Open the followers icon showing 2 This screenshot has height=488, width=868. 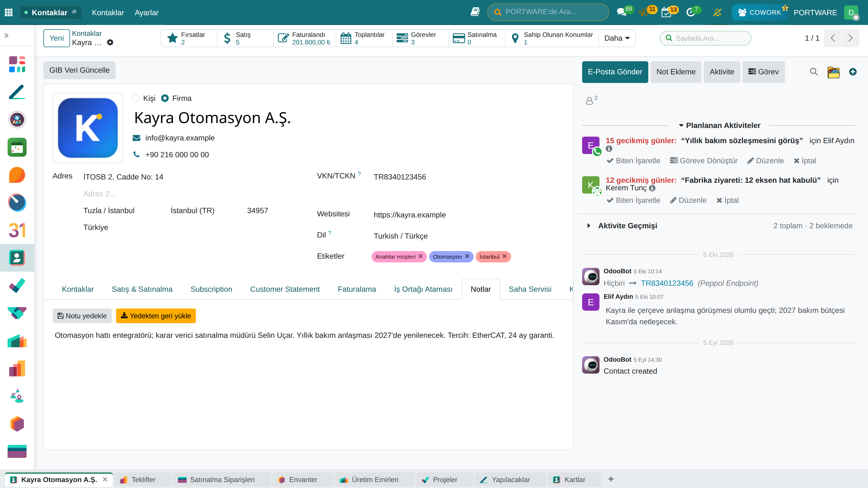tap(591, 100)
